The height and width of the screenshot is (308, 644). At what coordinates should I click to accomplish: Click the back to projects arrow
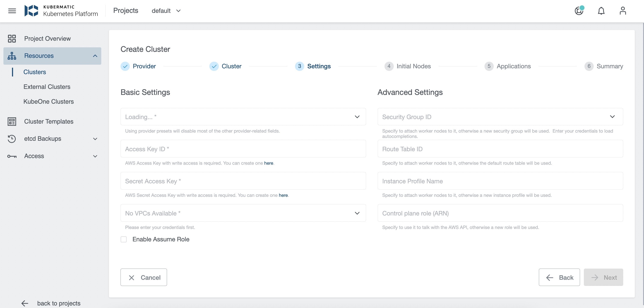[x=25, y=303]
